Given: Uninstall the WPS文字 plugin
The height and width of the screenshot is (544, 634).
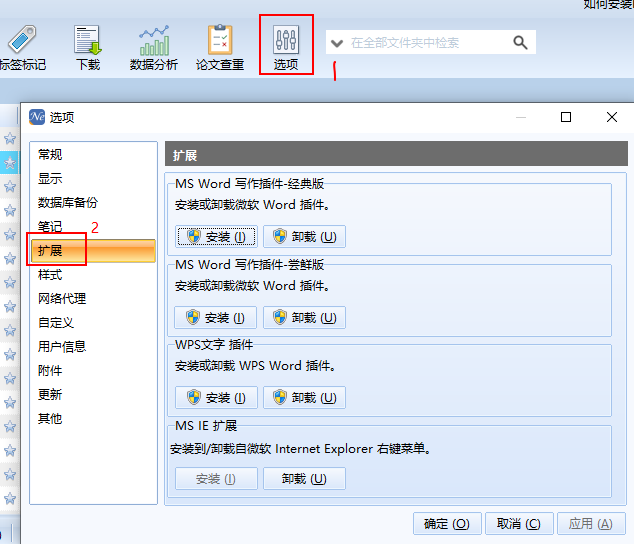Looking at the screenshot, I should click(304, 398).
